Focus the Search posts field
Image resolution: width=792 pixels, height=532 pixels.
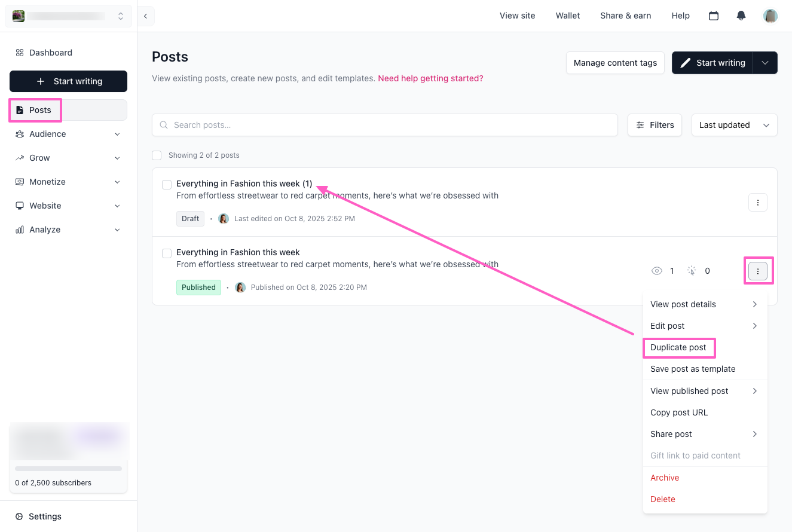(x=385, y=125)
